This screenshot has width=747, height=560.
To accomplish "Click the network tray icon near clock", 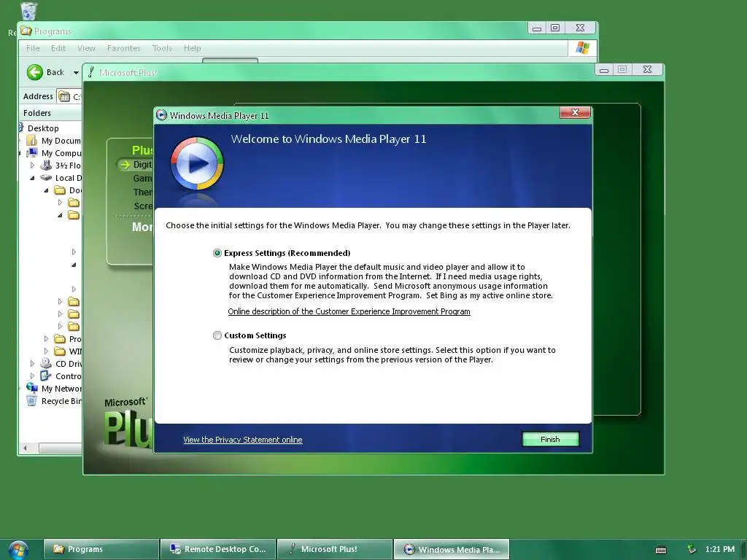I will point(692,549).
